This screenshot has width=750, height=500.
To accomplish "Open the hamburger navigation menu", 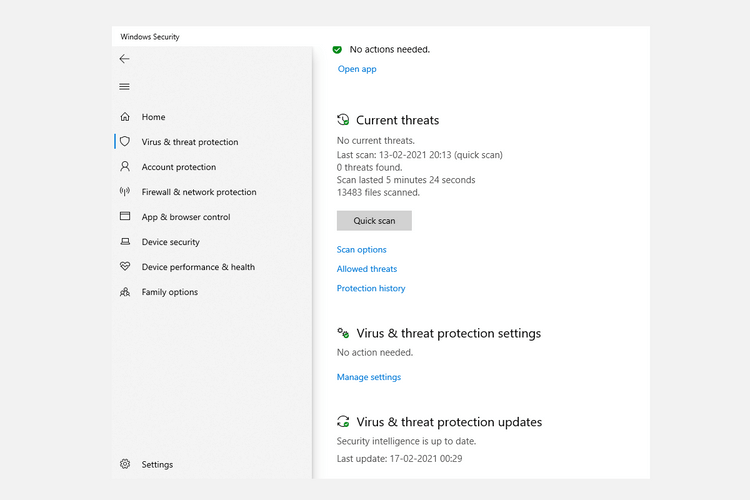I will click(124, 87).
